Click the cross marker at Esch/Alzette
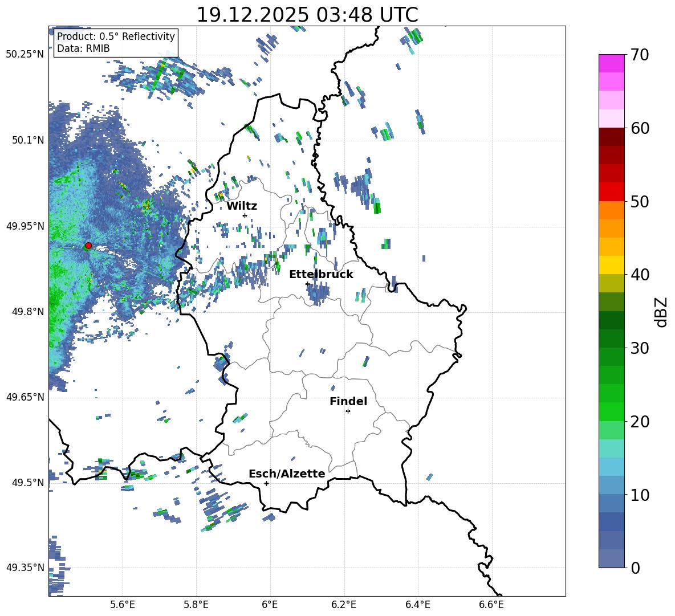The width and height of the screenshot is (675, 616). click(x=266, y=483)
